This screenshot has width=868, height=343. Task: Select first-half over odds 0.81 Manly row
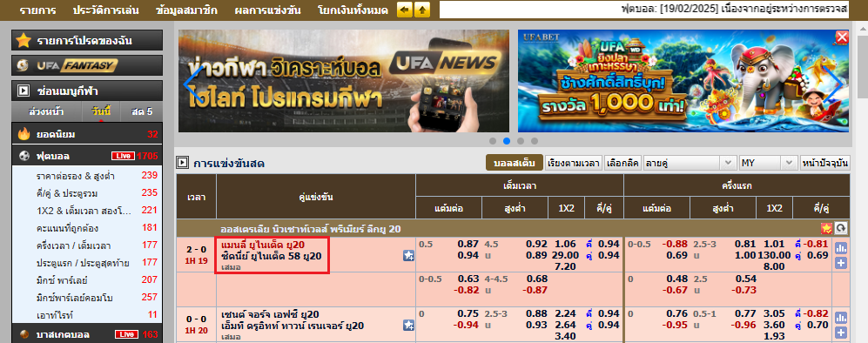pyautogui.click(x=745, y=245)
